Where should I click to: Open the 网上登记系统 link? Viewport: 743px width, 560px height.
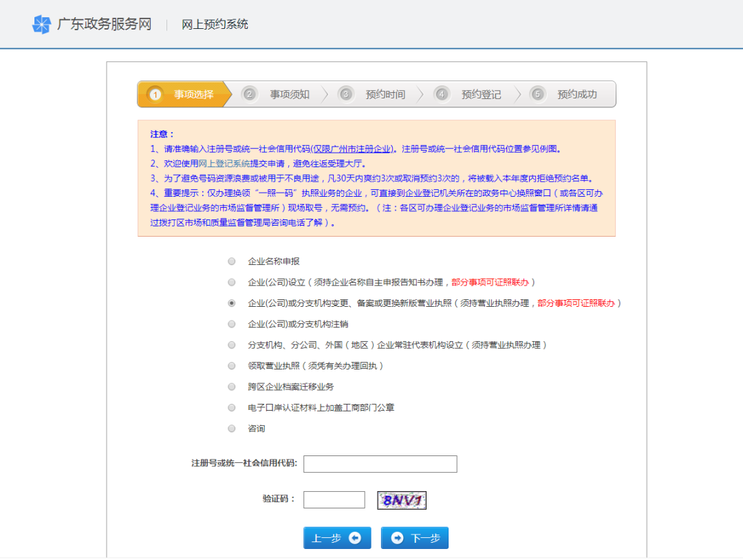tap(224, 164)
